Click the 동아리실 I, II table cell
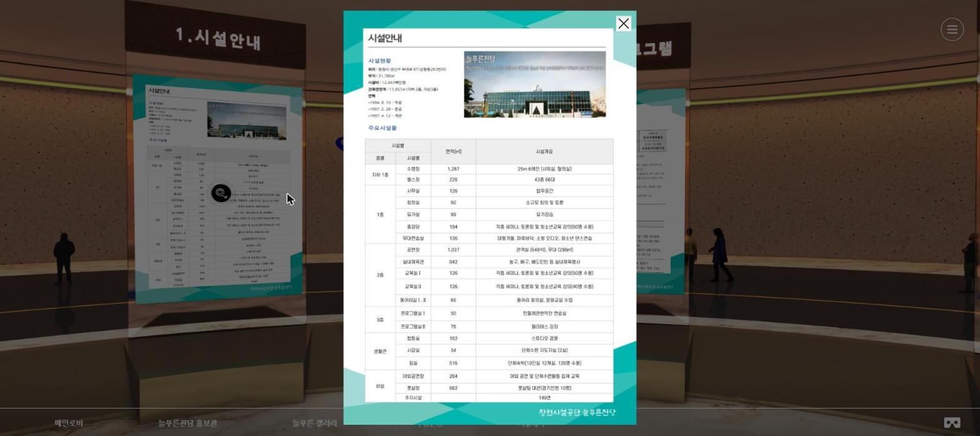This screenshot has height=436, width=980. (413, 300)
